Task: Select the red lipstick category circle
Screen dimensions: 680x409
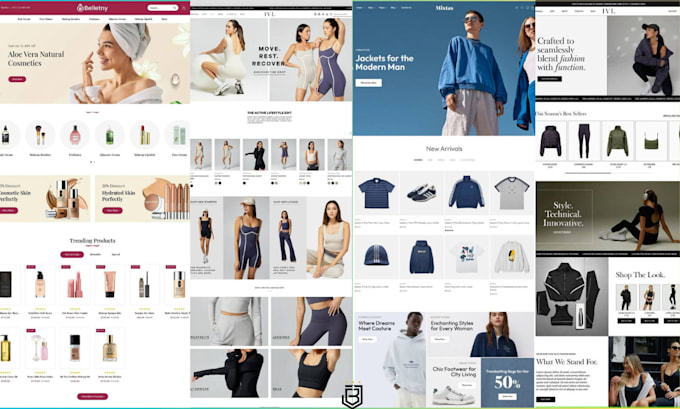Action: pyautogui.click(x=145, y=135)
